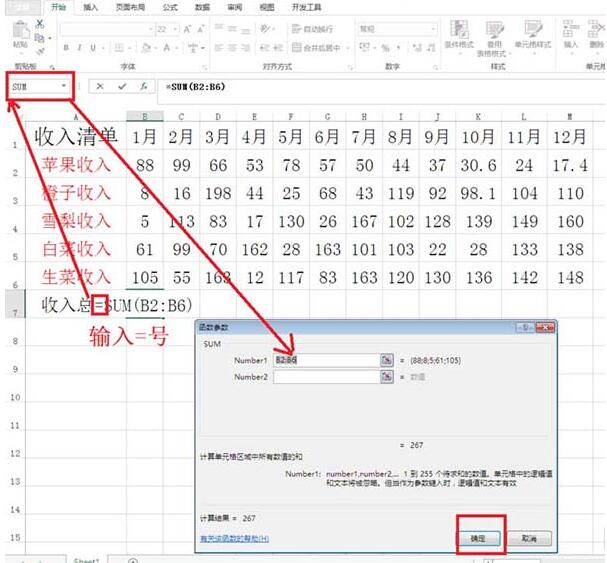The width and height of the screenshot is (607, 563).
Task: Click the percent style icon
Action: (385, 48)
